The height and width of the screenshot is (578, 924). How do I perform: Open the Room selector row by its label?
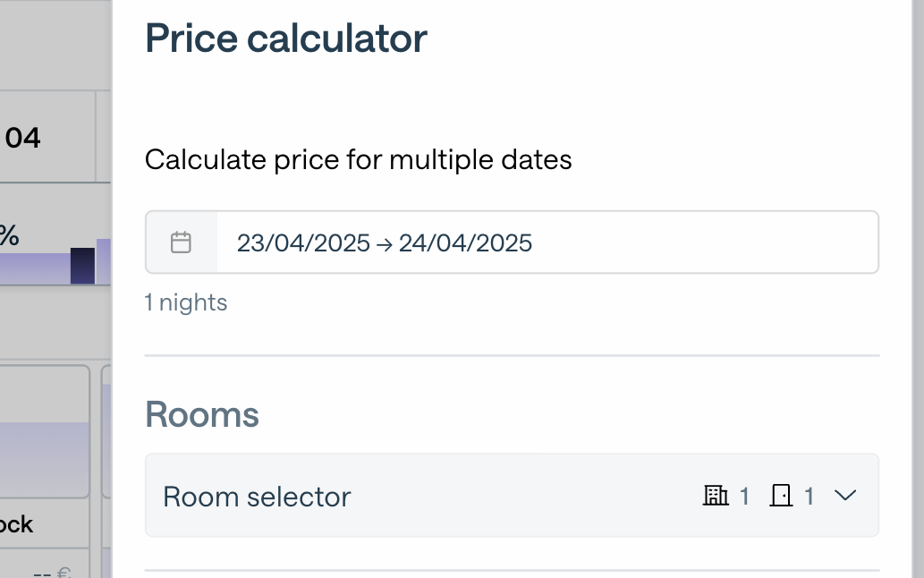pos(257,497)
